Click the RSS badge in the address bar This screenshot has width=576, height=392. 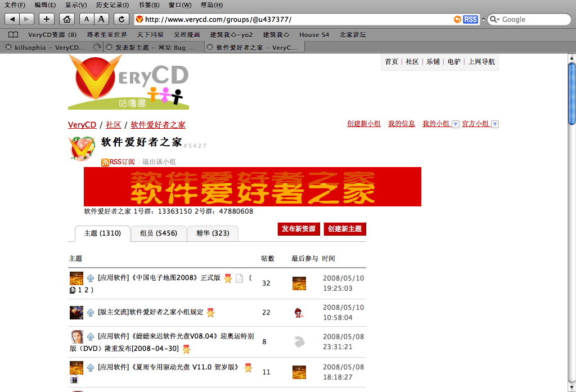[x=470, y=20]
